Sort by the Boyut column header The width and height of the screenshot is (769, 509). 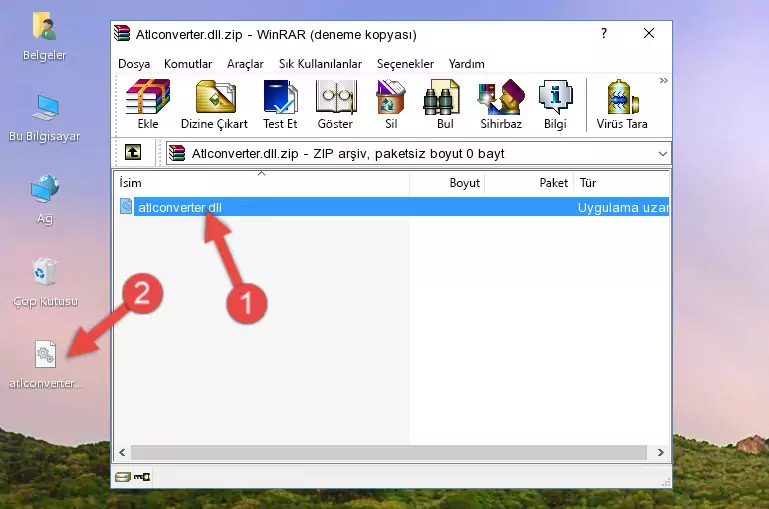coord(447,183)
